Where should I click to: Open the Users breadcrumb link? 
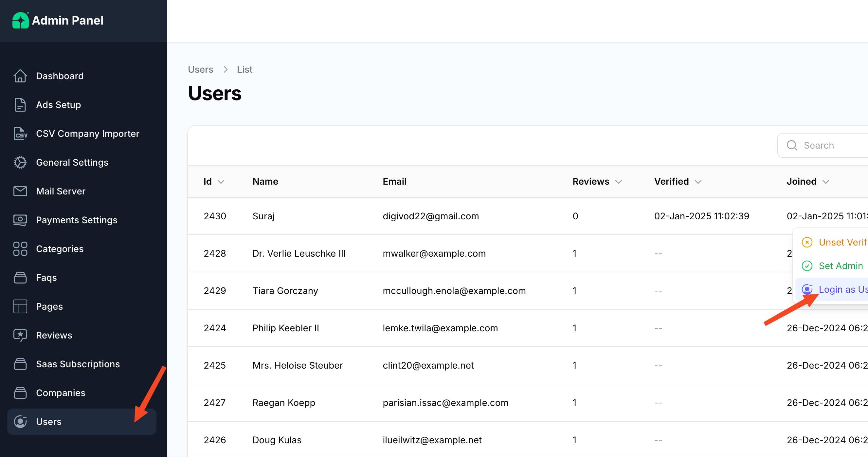[x=200, y=69]
